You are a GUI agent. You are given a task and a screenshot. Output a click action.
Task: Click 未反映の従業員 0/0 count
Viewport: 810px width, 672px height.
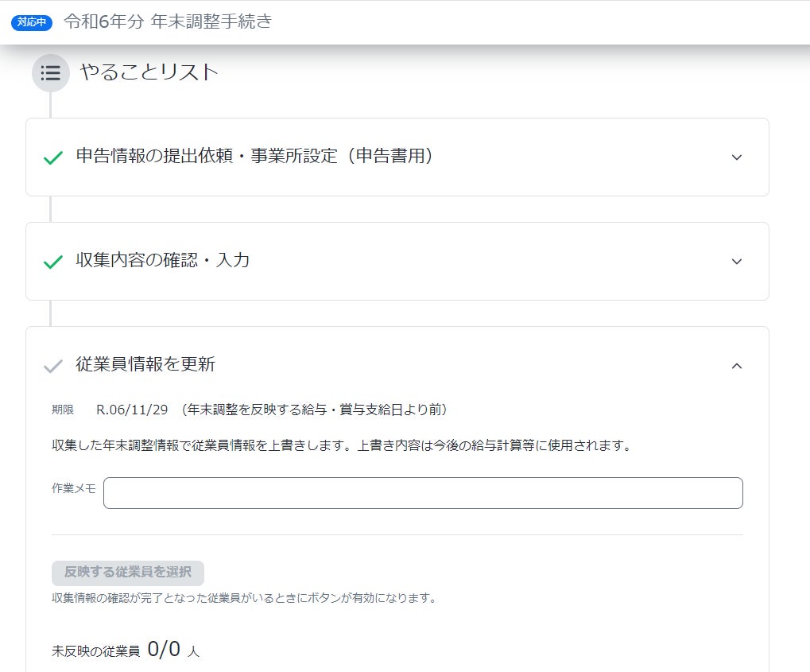coord(126,649)
